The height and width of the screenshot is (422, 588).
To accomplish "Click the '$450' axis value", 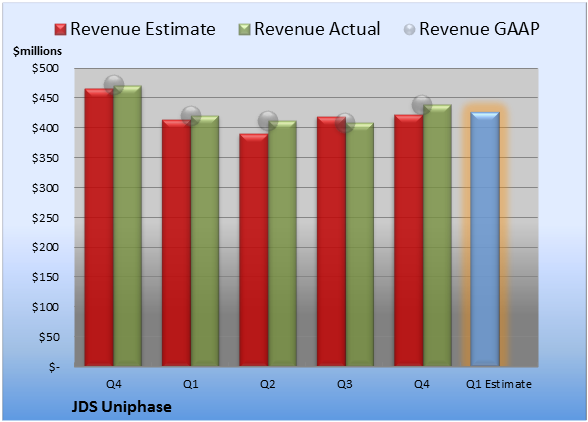I will (x=45, y=98).
